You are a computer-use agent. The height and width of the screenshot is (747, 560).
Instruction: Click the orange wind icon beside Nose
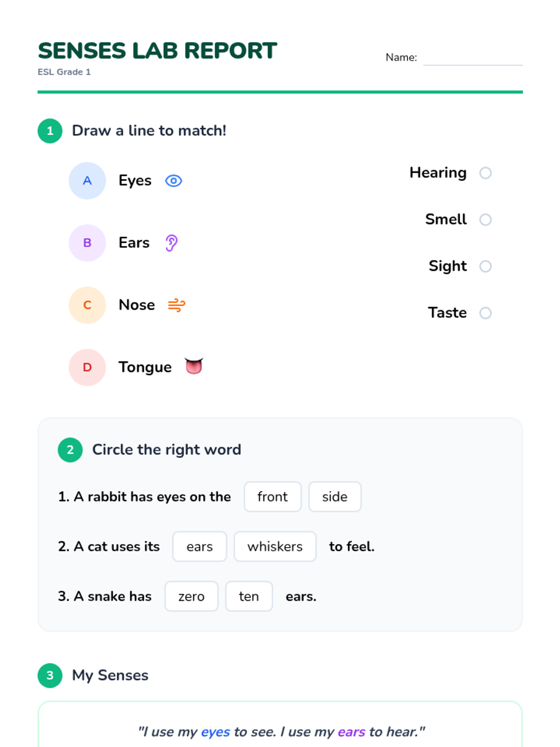(x=176, y=305)
